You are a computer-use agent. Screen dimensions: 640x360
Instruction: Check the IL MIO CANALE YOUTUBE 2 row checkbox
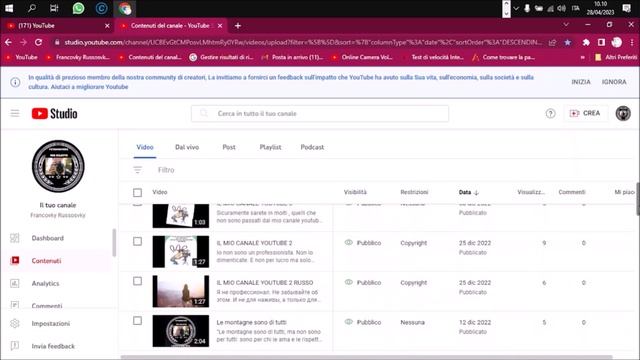tap(138, 242)
